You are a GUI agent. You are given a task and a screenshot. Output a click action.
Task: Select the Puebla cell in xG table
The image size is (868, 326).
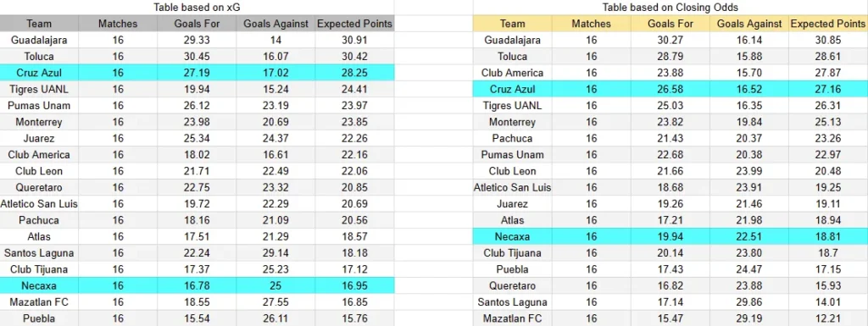39,319
